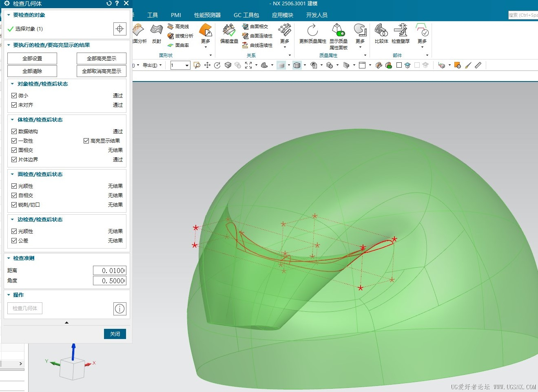Click the 拔模分析 draft analysis icon
This screenshot has height=392, width=538.
click(x=171, y=36)
